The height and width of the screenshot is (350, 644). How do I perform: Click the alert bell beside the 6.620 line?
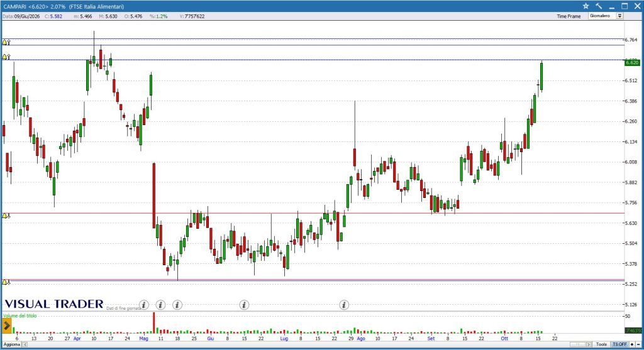pos(5,57)
